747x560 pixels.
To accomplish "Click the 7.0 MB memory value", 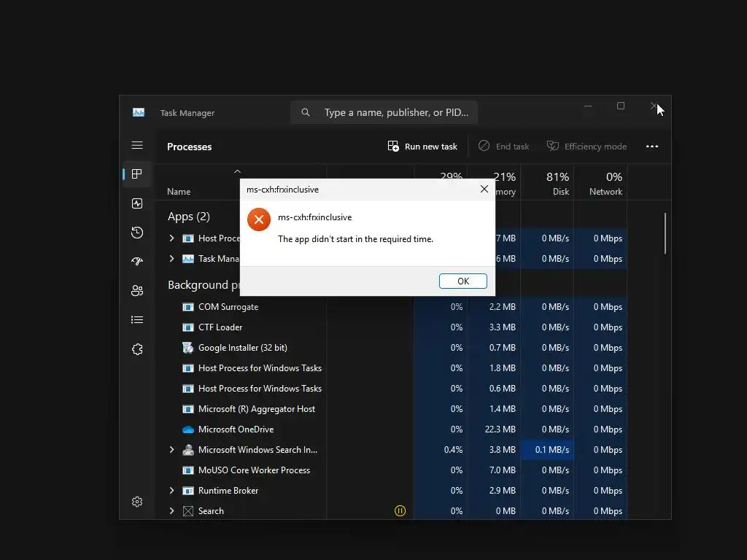I will (x=502, y=470).
